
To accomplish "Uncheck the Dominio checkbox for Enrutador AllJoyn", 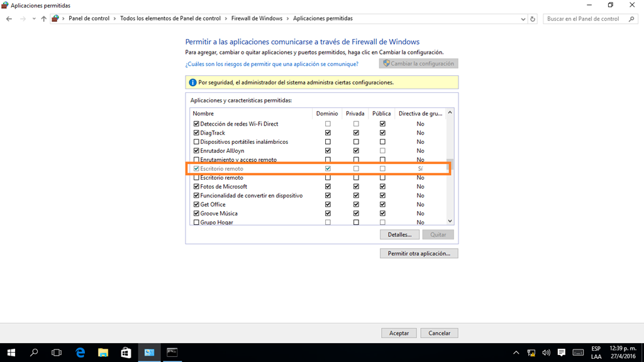I will pos(327,150).
